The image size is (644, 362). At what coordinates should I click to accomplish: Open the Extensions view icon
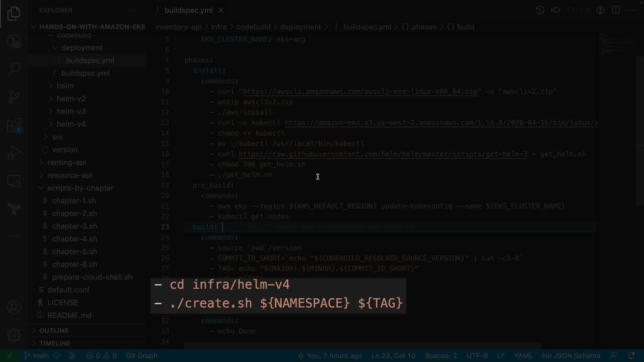click(x=14, y=126)
